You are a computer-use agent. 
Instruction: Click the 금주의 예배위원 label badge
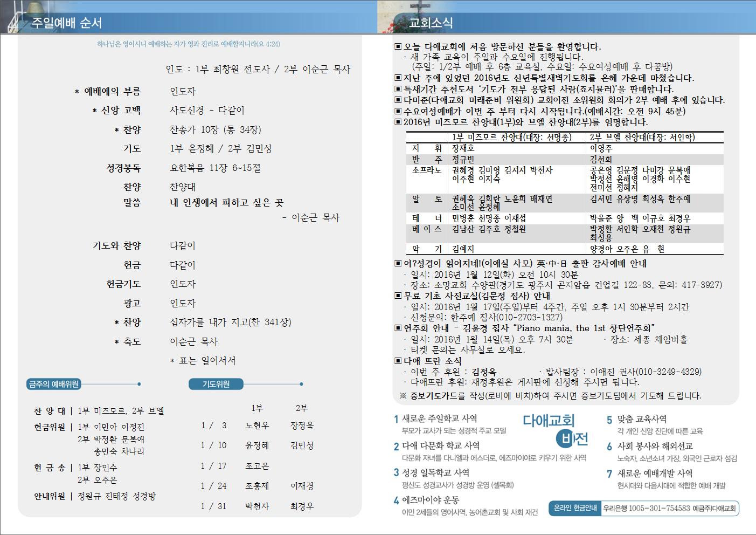[x=54, y=384]
